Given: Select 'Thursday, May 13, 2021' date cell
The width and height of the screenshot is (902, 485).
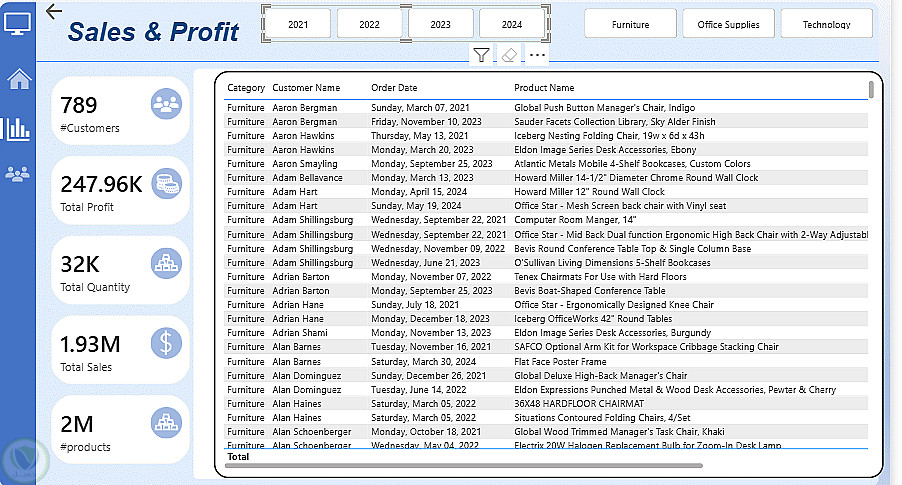Looking at the screenshot, I should 419,136.
